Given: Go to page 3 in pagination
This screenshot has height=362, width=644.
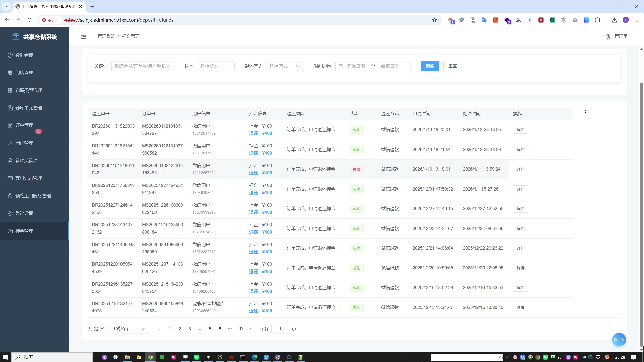Looking at the screenshot, I should tap(190, 329).
